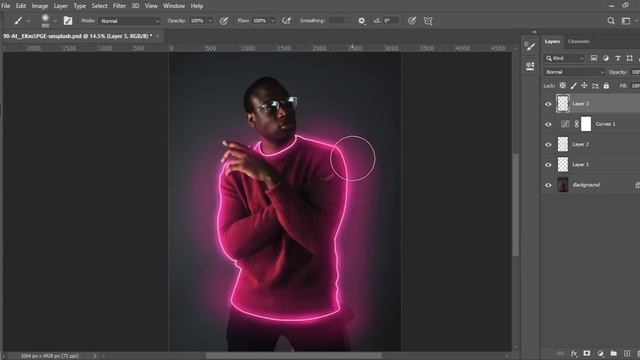Open the Opacity slider dropdown arrow

point(210,21)
